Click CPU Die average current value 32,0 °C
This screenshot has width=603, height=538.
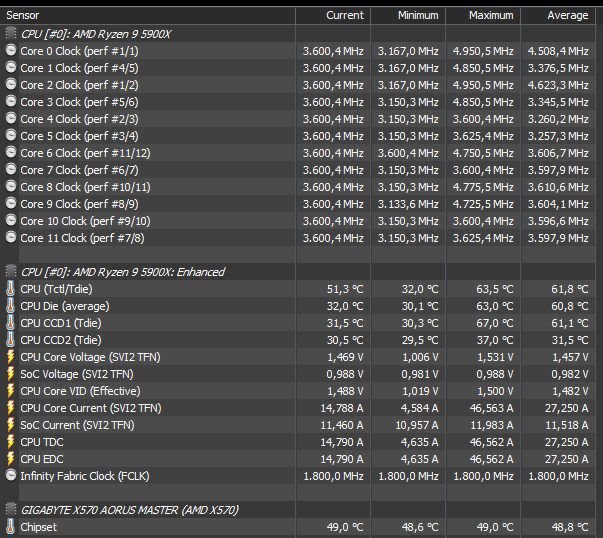tap(345, 306)
